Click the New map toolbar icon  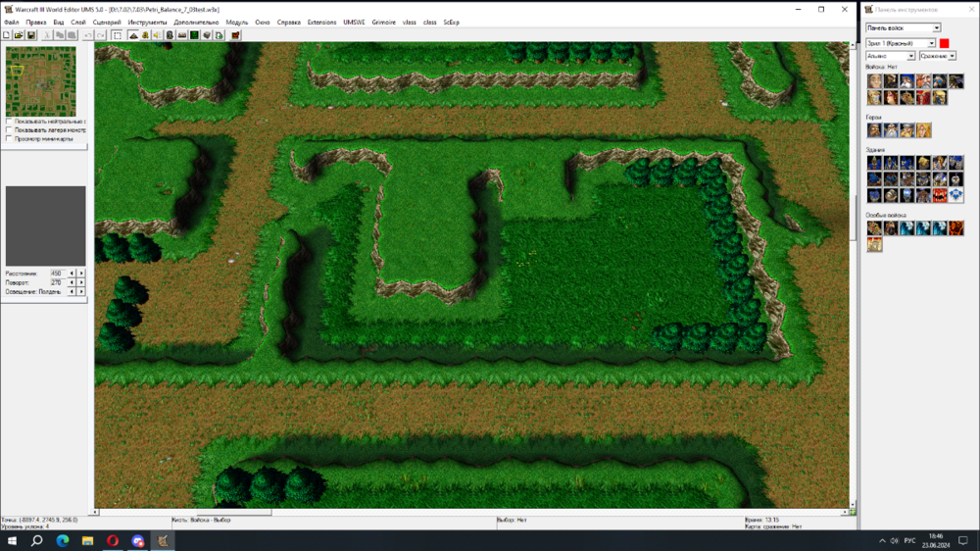pyautogui.click(x=7, y=35)
